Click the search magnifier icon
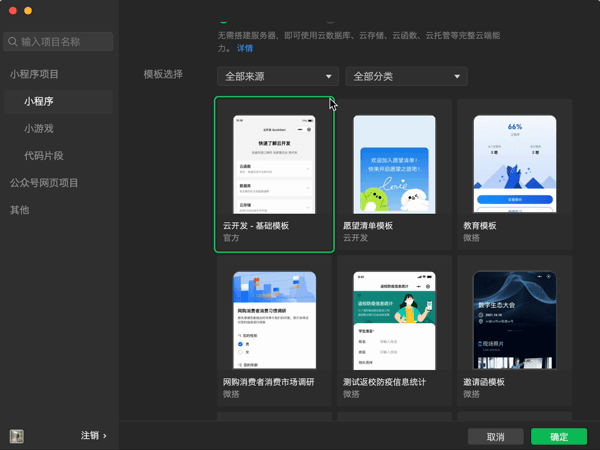 (13, 41)
